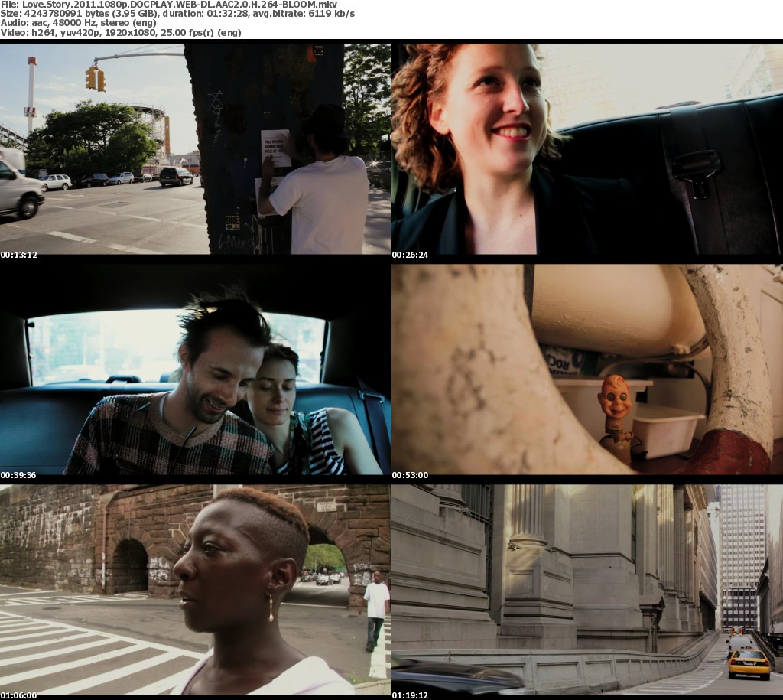The width and height of the screenshot is (783, 700).
Task: Click the Video h264 stream info line
Action: point(121,33)
